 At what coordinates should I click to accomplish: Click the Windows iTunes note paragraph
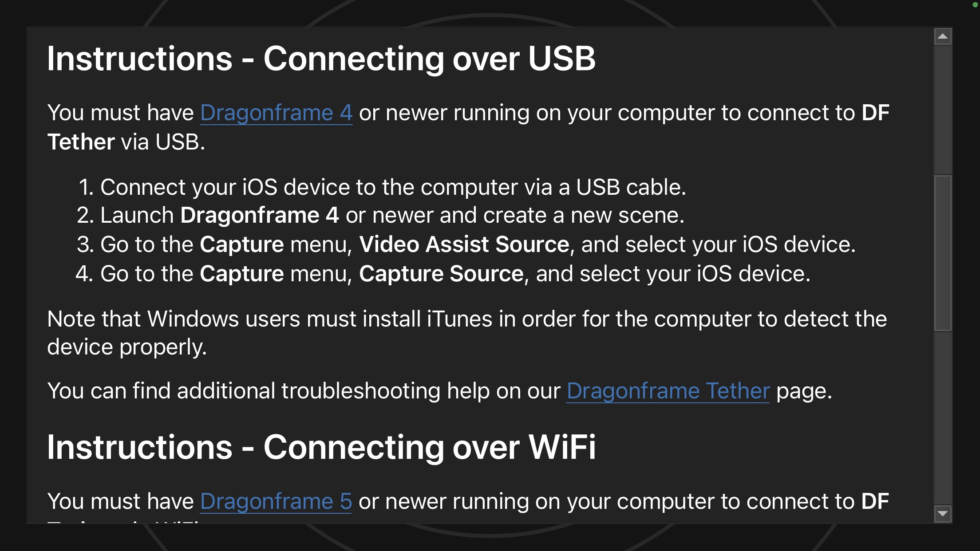point(467,333)
